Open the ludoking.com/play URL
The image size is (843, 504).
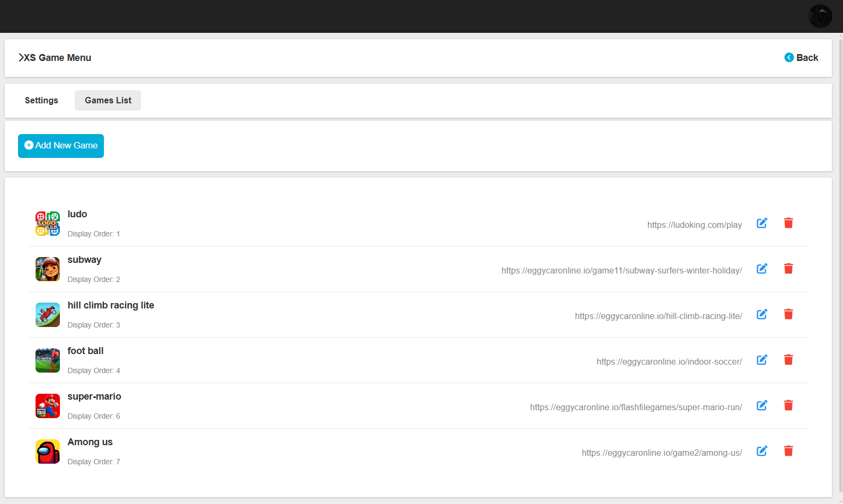pyautogui.click(x=694, y=225)
